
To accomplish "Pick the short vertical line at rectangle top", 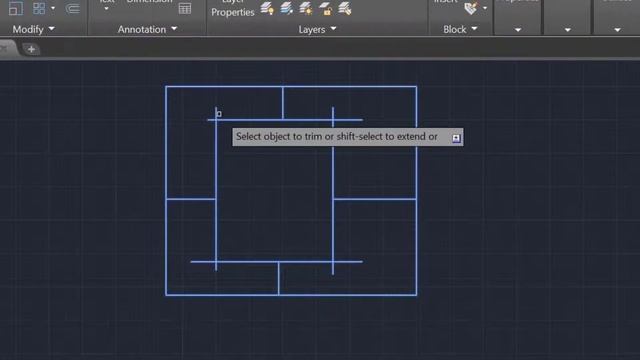I will 282,103.
